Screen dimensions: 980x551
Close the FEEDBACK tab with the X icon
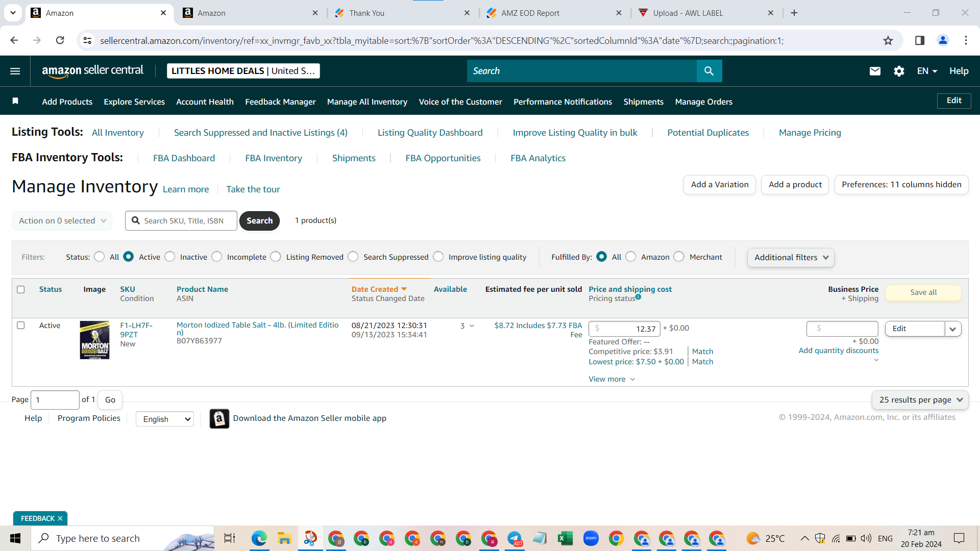pyautogui.click(x=60, y=518)
